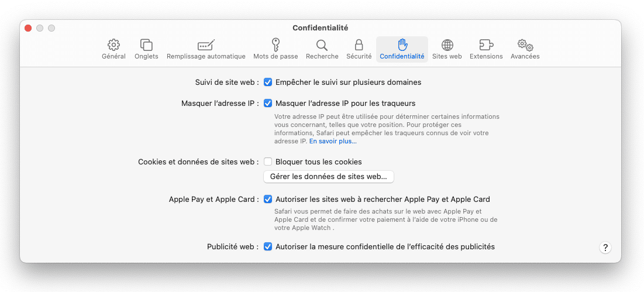
Task: Select the Confidentialité hand icon
Action: pos(402,44)
